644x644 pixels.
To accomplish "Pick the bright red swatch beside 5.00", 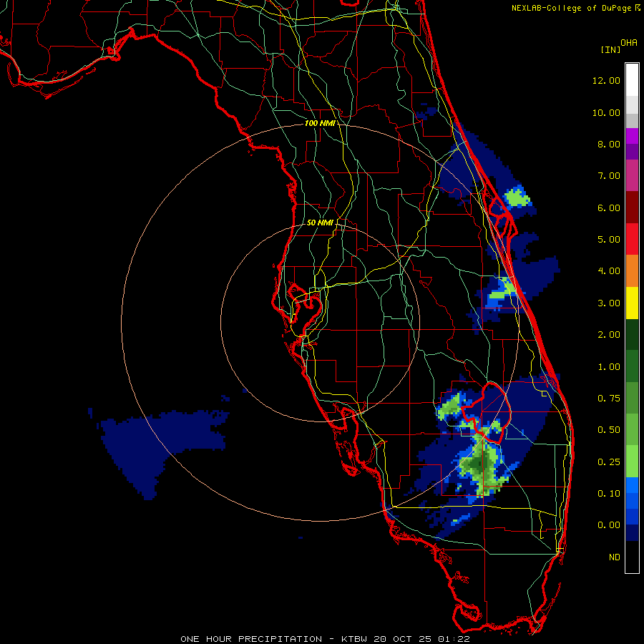I will (632, 239).
